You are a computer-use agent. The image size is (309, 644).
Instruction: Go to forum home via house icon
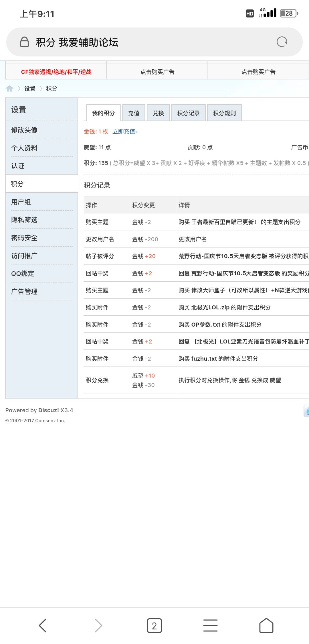point(10,89)
